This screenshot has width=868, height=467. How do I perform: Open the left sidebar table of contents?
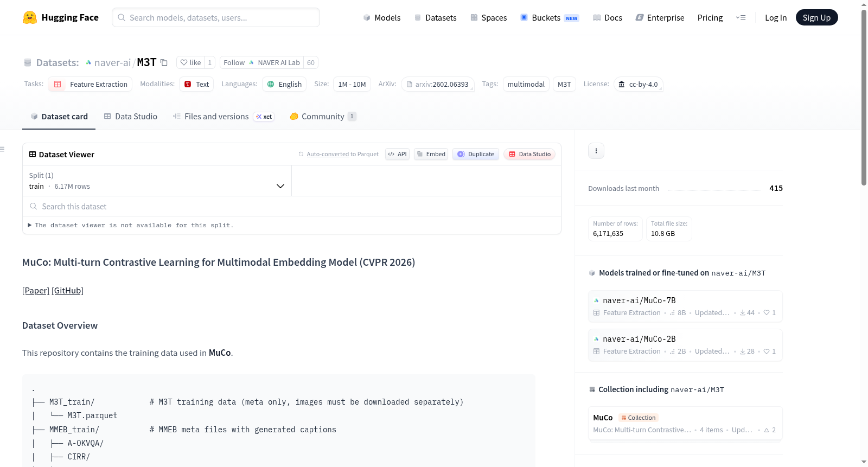3,149
